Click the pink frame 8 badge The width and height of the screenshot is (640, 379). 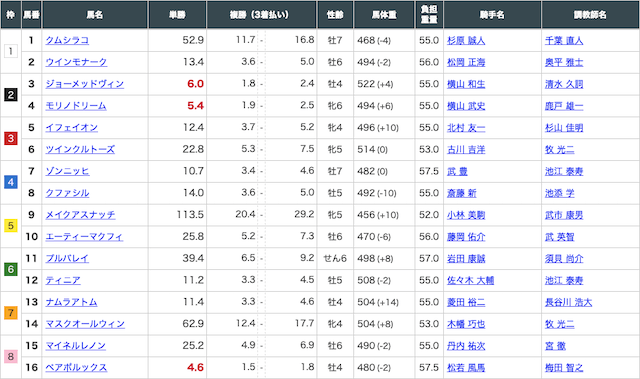click(x=11, y=357)
